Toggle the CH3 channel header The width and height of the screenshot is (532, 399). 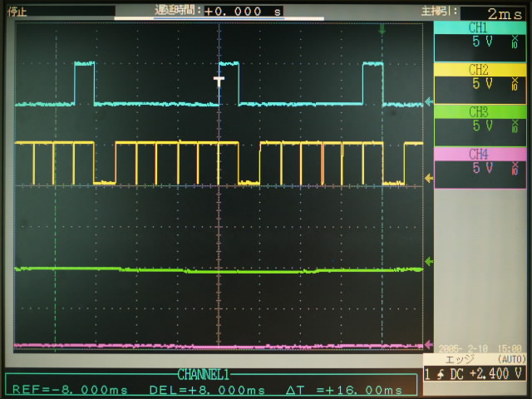click(479, 111)
